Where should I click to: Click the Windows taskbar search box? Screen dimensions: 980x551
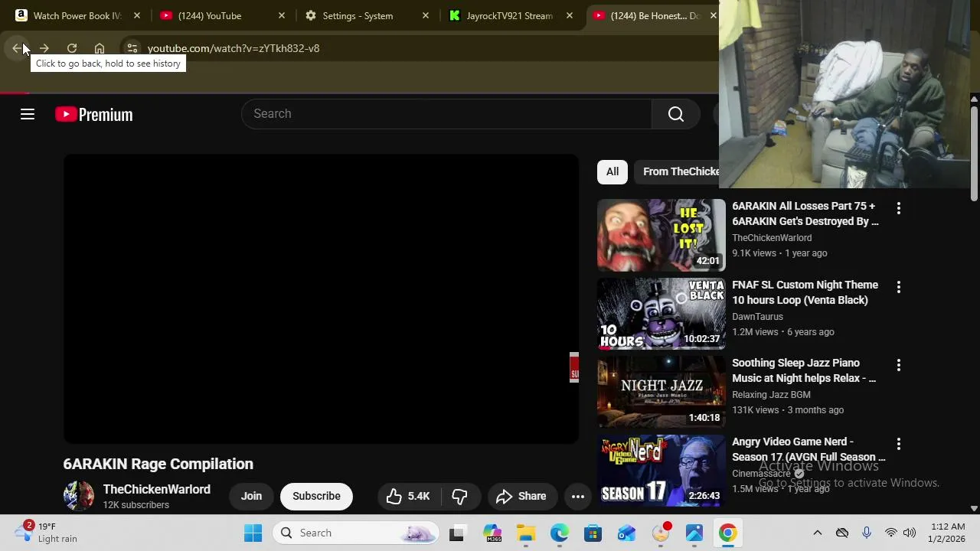356,533
